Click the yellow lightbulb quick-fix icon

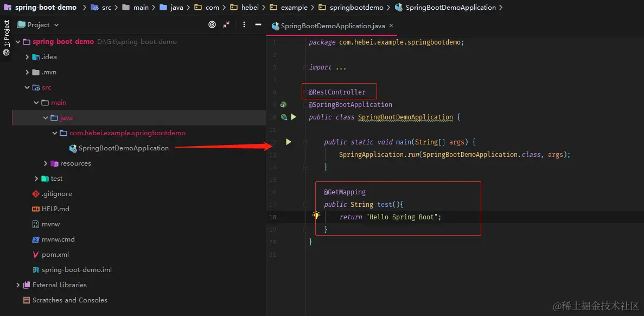pyautogui.click(x=316, y=215)
